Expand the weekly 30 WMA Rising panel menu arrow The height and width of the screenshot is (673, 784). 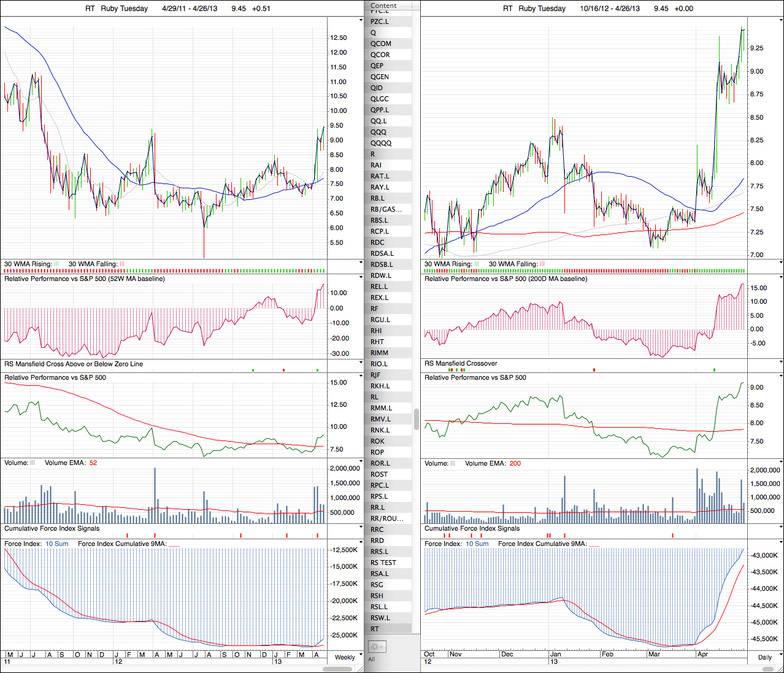pos(361,263)
